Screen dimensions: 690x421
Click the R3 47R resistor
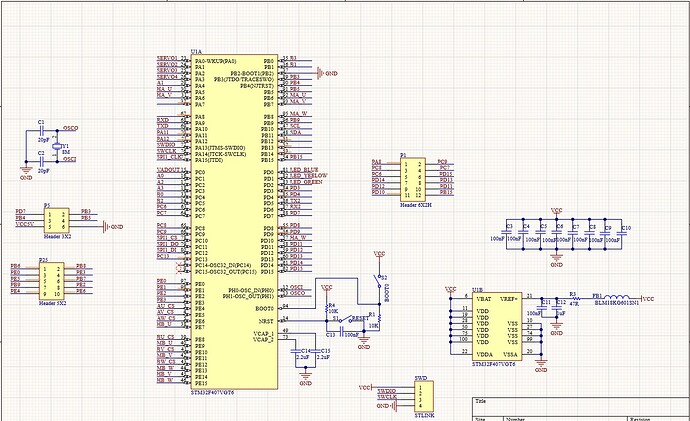[x=574, y=299]
